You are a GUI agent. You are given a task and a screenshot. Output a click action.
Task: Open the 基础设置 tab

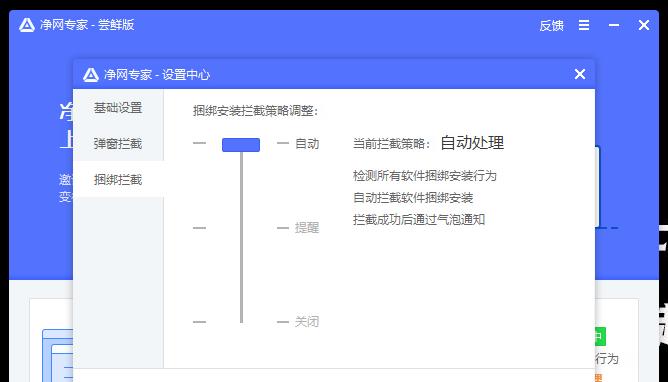[118, 108]
